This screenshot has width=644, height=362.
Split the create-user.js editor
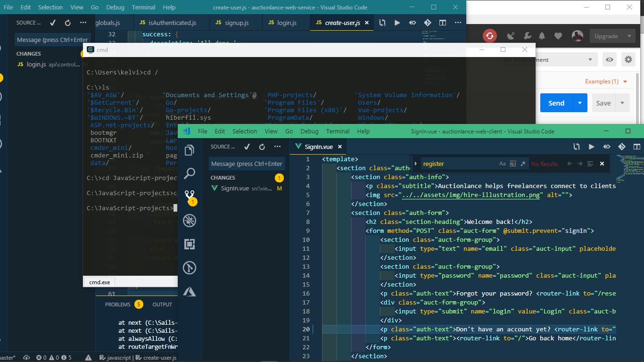443,23
